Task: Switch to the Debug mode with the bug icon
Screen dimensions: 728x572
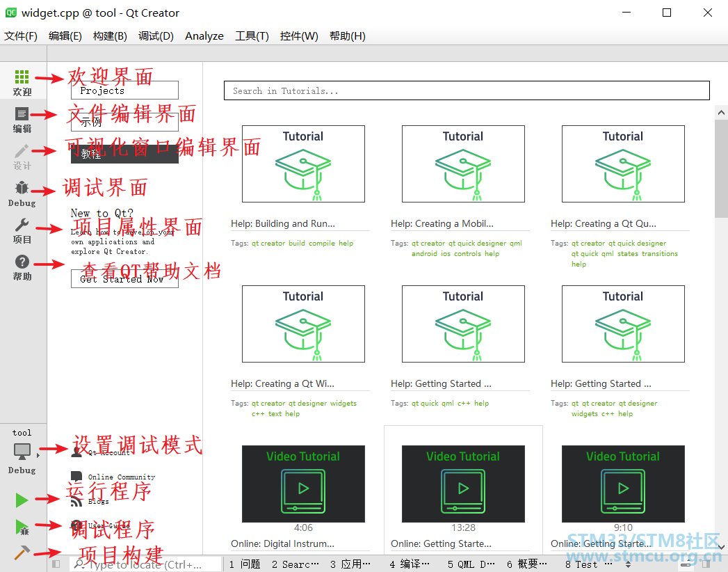Action: [22, 193]
